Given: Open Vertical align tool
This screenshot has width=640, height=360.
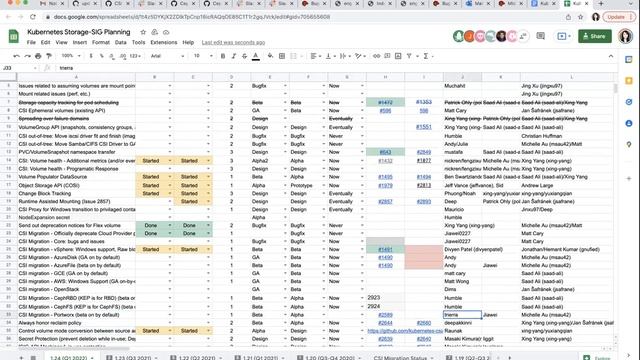Looking at the screenshot, I should click(328, 56).
